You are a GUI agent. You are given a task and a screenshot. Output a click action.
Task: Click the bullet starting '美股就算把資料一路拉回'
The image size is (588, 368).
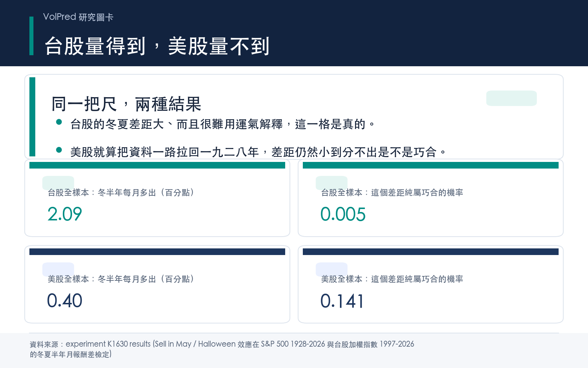click(x=258, y=152)
